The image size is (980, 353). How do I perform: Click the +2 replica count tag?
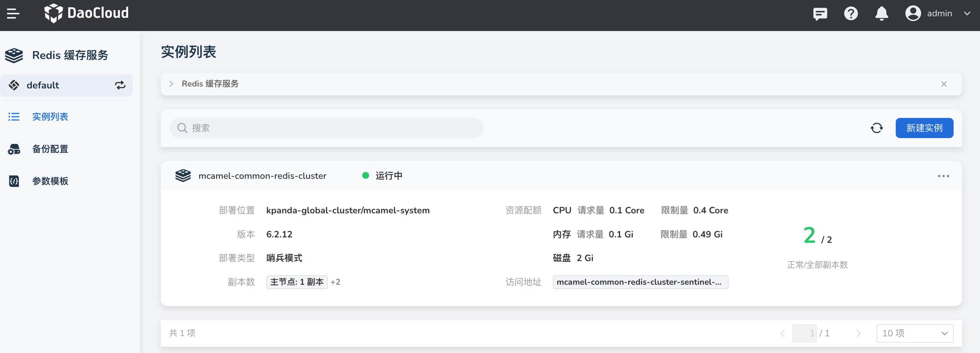click(x=335, y=282)
